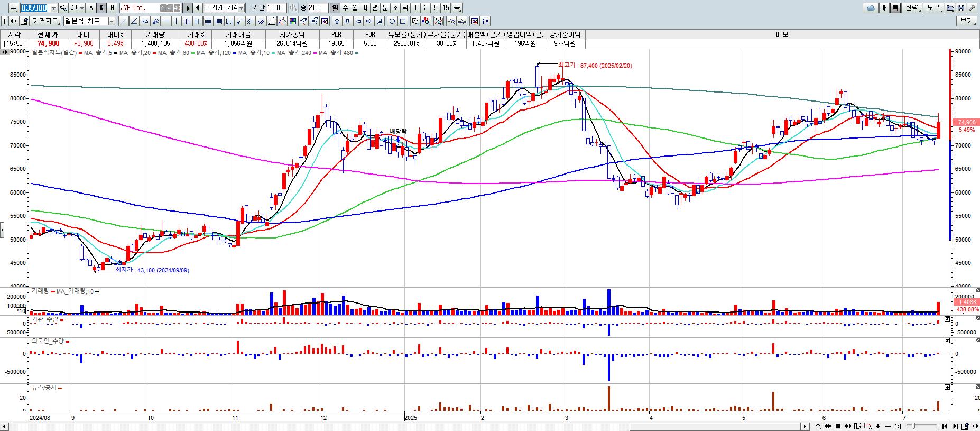Select the tick (틱) period button

click(x=405, y=8)
